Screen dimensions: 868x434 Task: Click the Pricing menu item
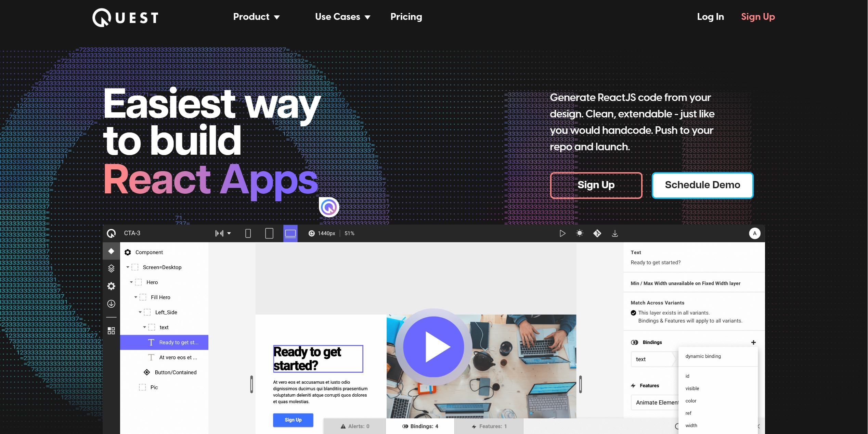point(406,17)
